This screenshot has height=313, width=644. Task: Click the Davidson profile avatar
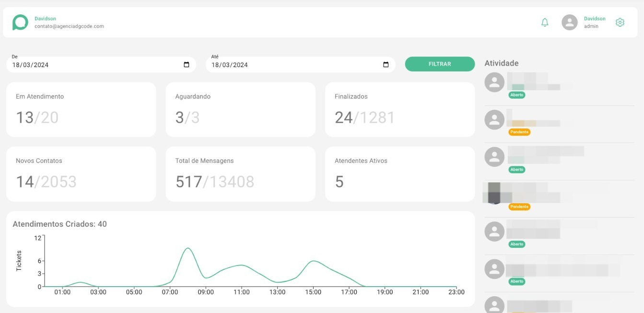click(569, 22)
